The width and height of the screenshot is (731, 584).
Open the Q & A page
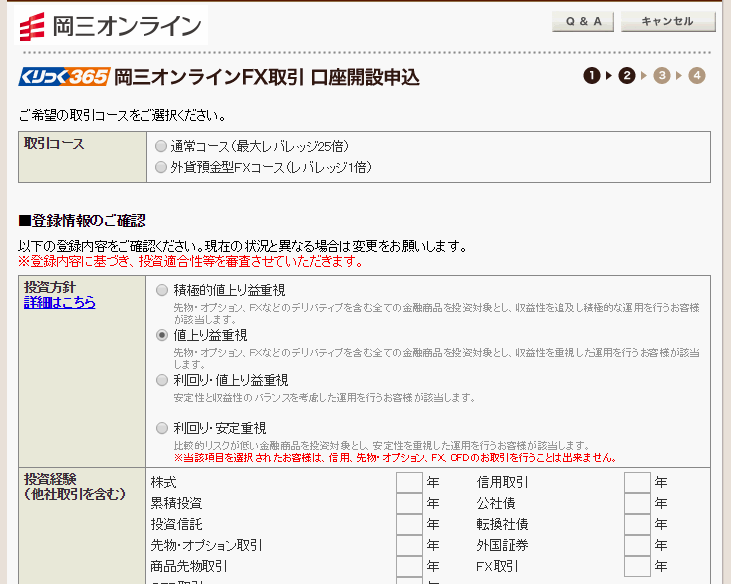point(583,21)
